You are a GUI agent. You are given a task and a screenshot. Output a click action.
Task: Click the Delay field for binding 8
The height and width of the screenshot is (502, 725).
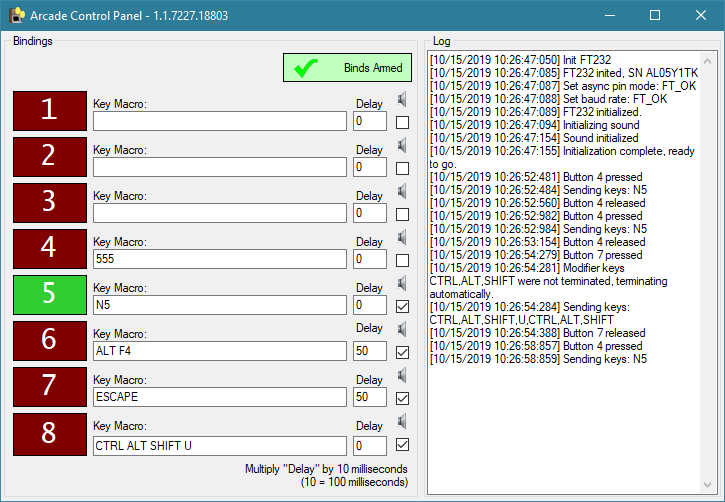point(370,446)
